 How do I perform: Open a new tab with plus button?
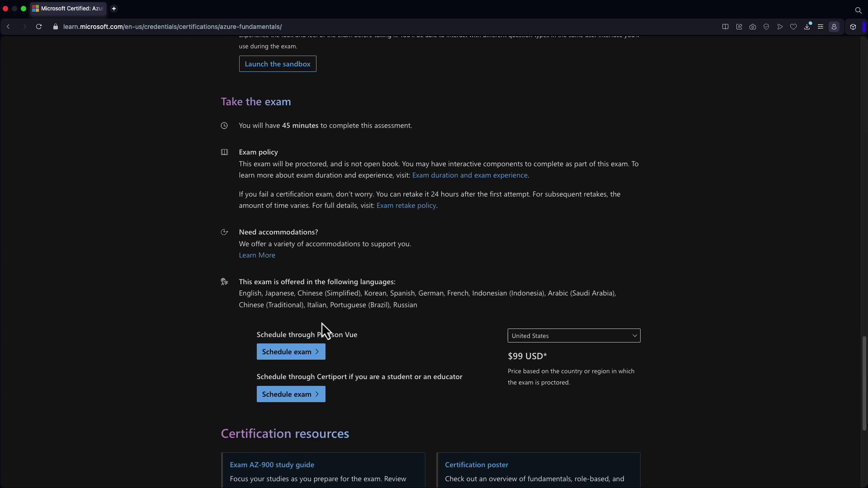(x=114, y=9)
